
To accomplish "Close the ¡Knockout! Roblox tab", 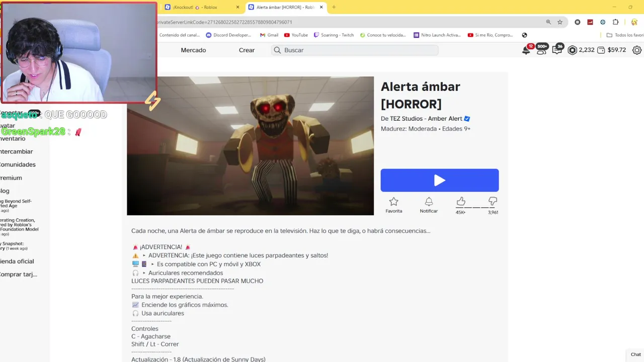I will (237, 7).
